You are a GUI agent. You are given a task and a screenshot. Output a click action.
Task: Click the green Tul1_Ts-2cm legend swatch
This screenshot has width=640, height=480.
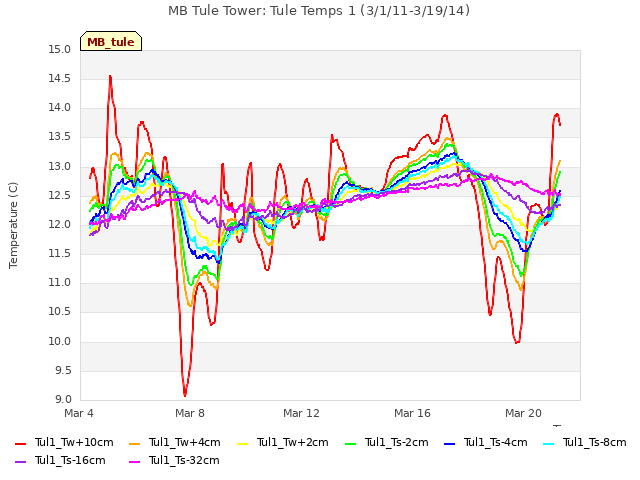coord(350,444)
